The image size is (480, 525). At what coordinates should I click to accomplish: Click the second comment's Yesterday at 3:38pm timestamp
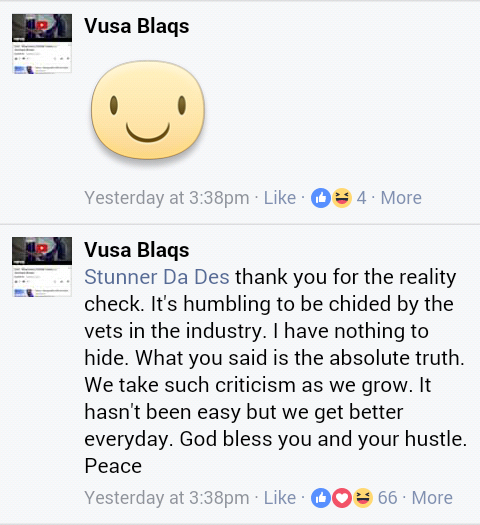click(167, 498)
